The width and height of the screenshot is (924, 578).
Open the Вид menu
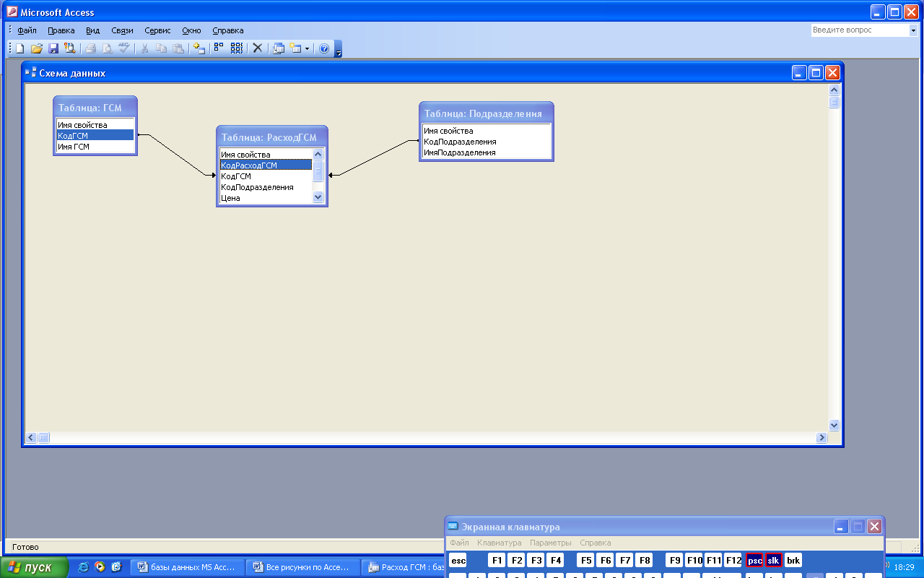click(92, 30)
